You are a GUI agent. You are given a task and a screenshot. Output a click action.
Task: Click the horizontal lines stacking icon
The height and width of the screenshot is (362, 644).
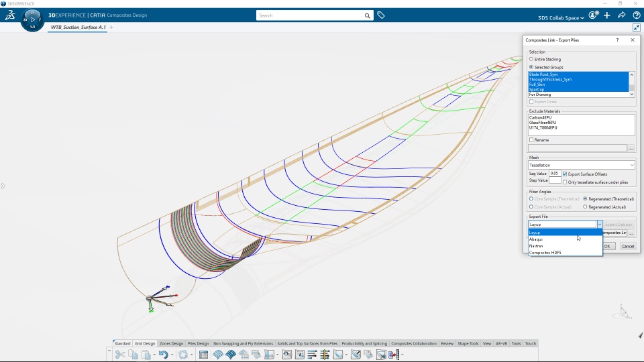(x=312, y=355)
